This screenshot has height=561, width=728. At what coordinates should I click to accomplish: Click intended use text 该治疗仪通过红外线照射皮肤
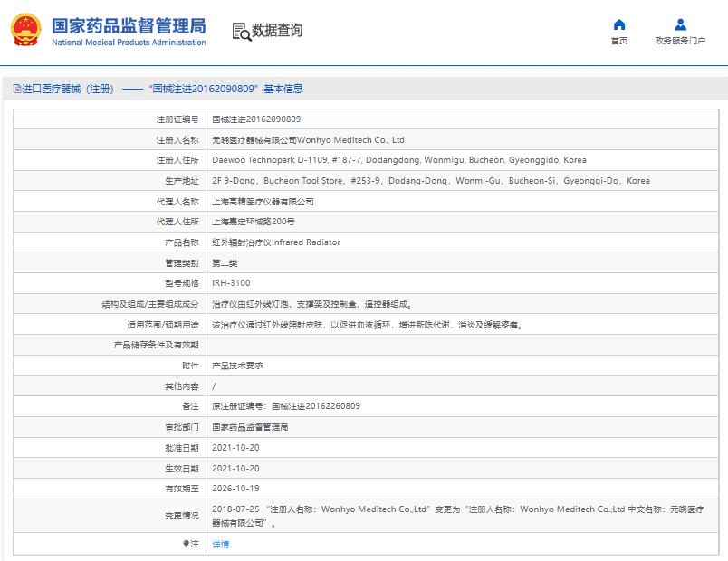368,325
